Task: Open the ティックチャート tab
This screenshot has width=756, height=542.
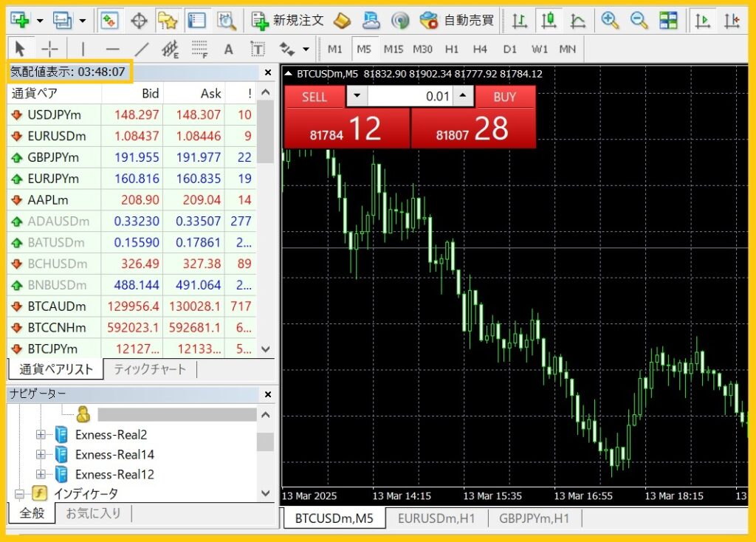Action: pyautogui.click(x=150, y=369)
